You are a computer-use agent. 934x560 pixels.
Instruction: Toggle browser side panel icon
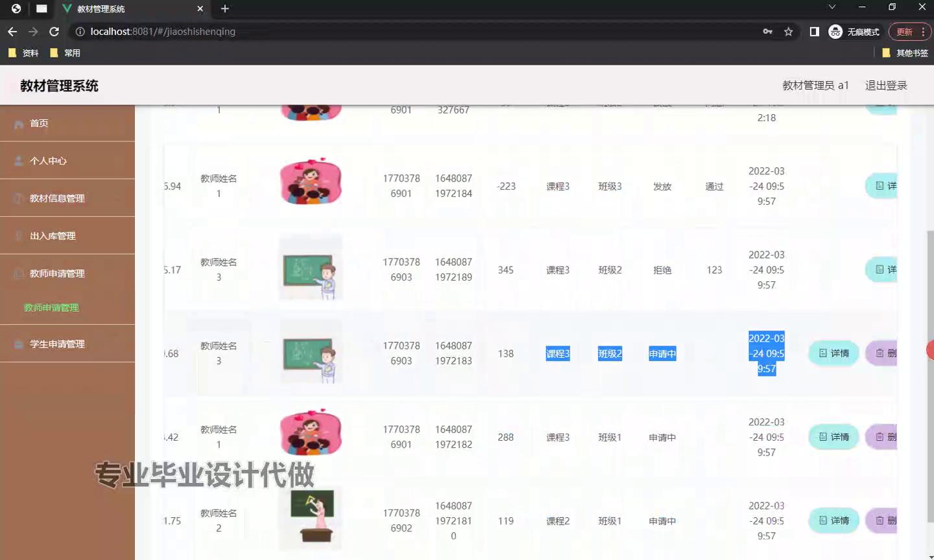pyautogui.click(x=814, y=31)
